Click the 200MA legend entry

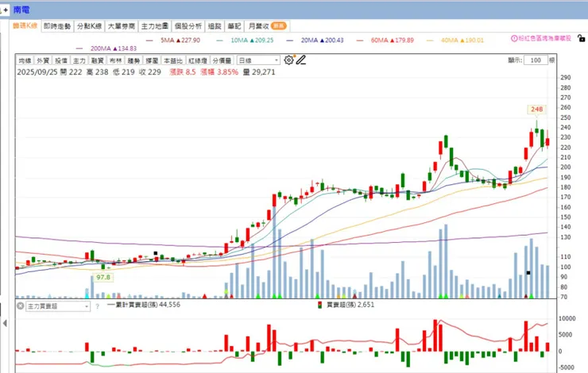pyautogui.click(x=106, y=48)
